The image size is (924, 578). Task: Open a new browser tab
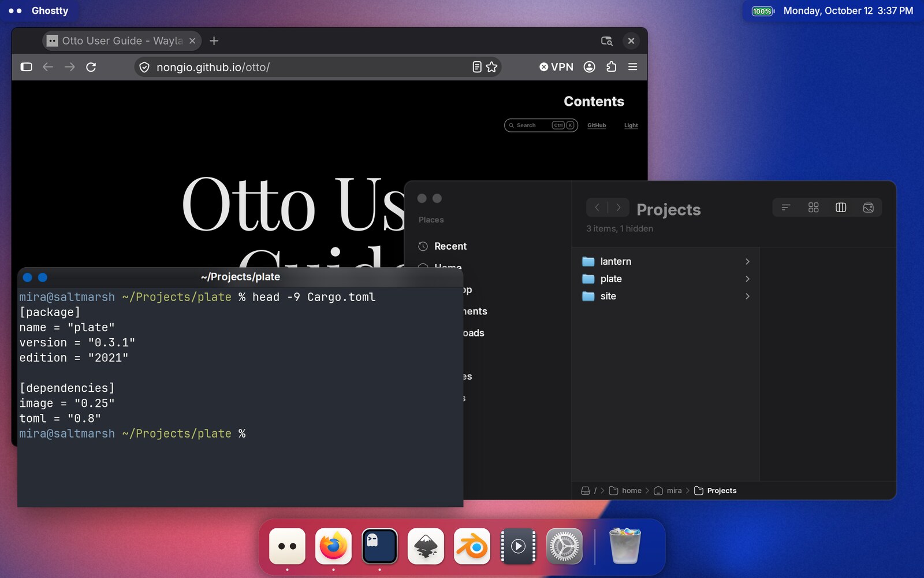pos(214,41)
